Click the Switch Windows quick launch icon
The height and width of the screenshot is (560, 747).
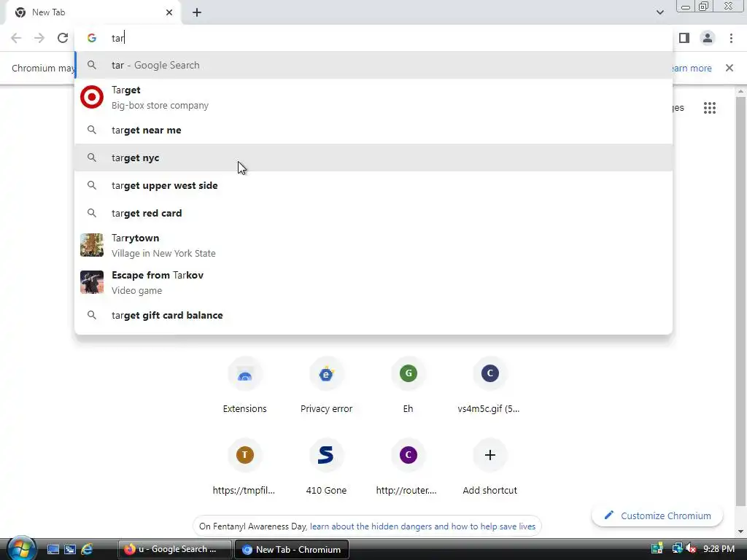pyautogui.click(x=70, y=550)
